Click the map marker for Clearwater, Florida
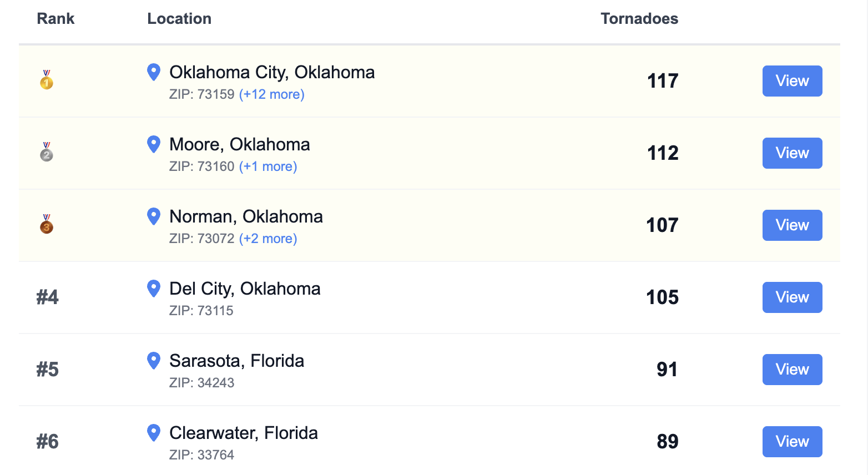 tap(153, 433)
